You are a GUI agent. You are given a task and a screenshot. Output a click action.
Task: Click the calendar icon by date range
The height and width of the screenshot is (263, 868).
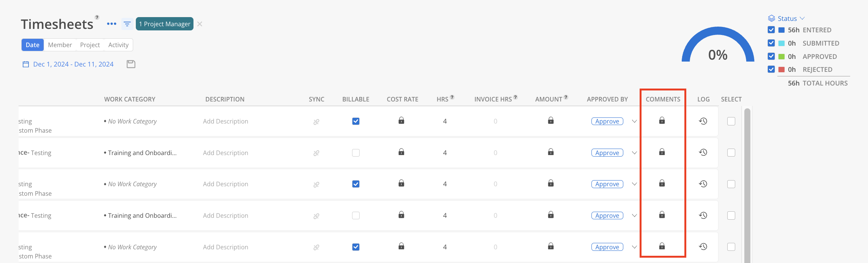click(26, 64)
